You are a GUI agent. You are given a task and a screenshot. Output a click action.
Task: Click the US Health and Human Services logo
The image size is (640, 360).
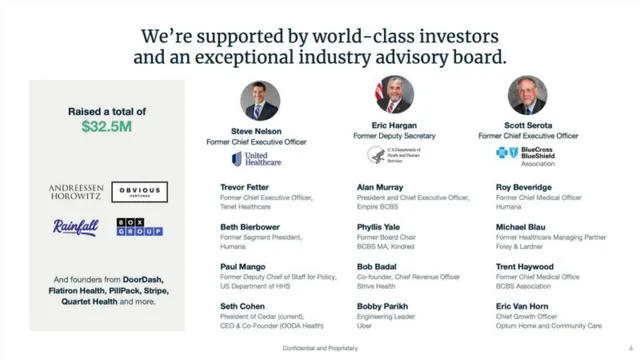click(x=394, y=155)
